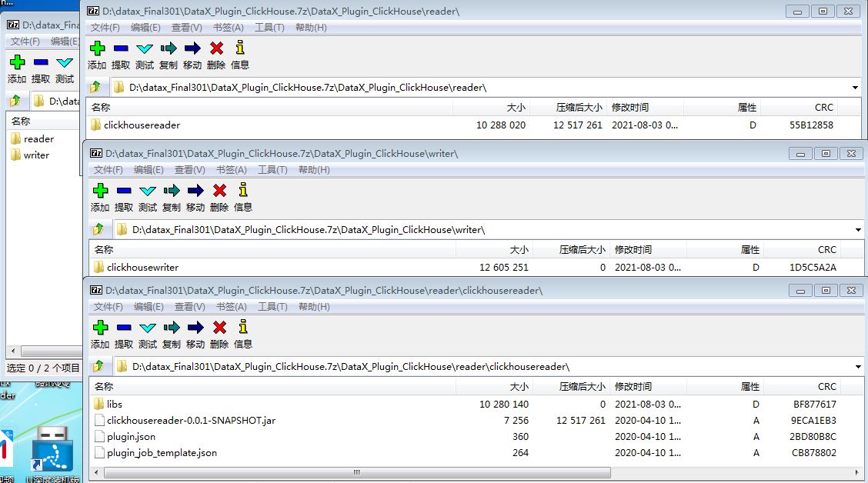Click address path field in clickhousereader window
The image size is (868, 483).
click(x=482, y=366)
